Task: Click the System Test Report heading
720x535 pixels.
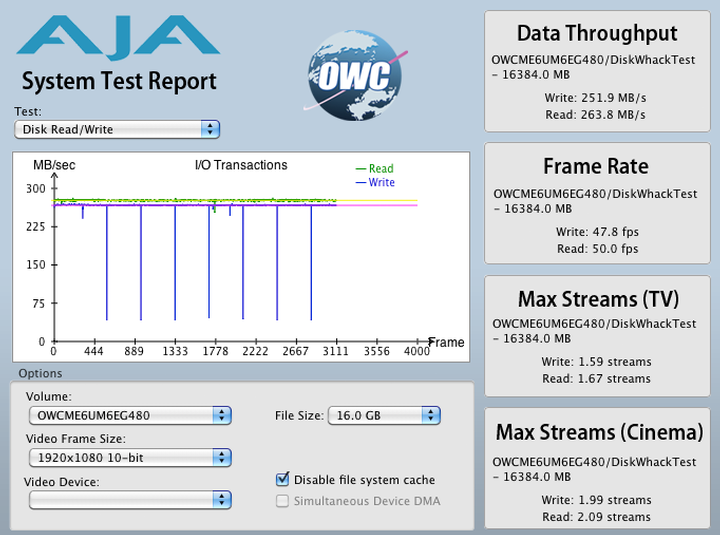Action: pyautogui.click(x=119, y=81)
